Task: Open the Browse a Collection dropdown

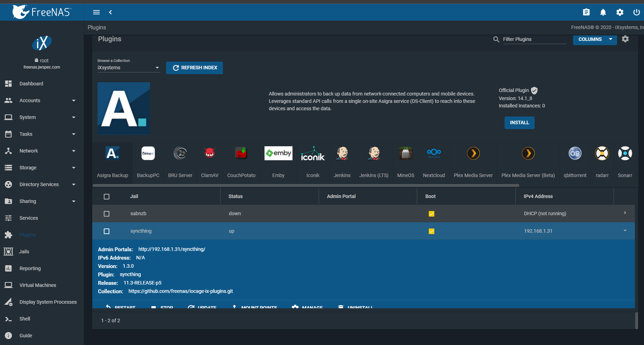Action: point(129,68)
